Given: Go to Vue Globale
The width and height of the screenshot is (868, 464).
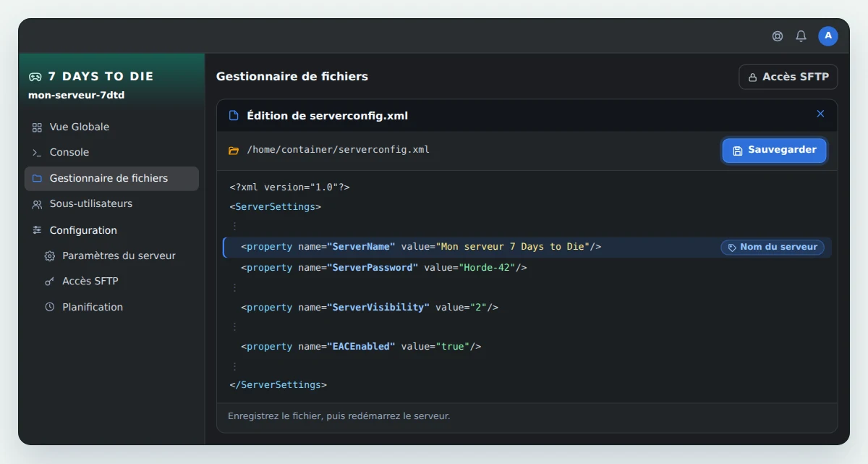Looking at the screenshot, I should [111, 127].
